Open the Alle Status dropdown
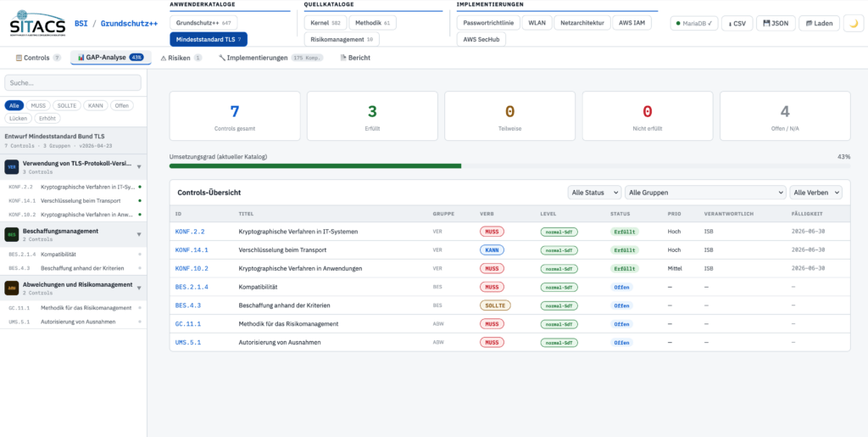The width and height of the screenshot is (868, 437). point(594,192)
